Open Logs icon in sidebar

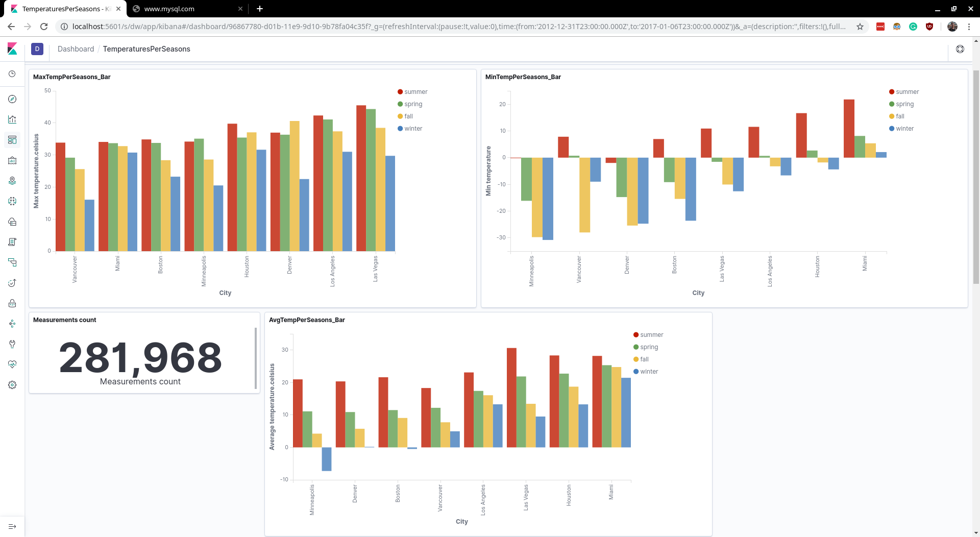pyautogui.click(x=12, y=242)
